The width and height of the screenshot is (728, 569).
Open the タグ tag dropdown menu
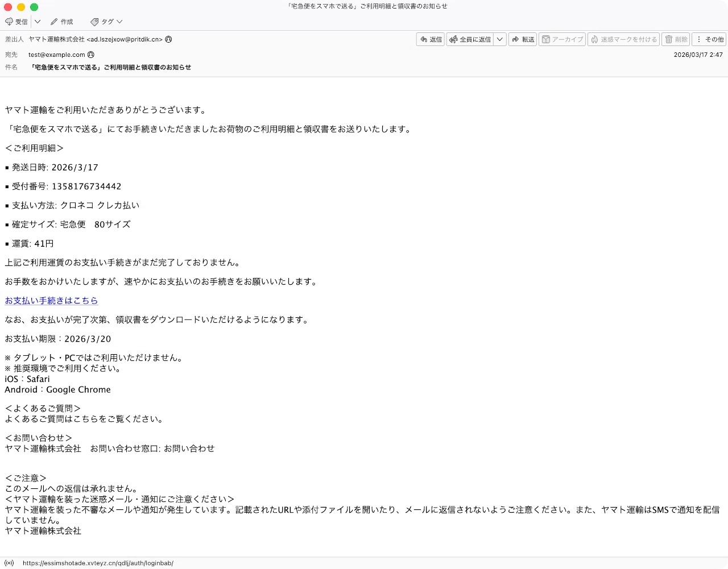coord(106,22)
